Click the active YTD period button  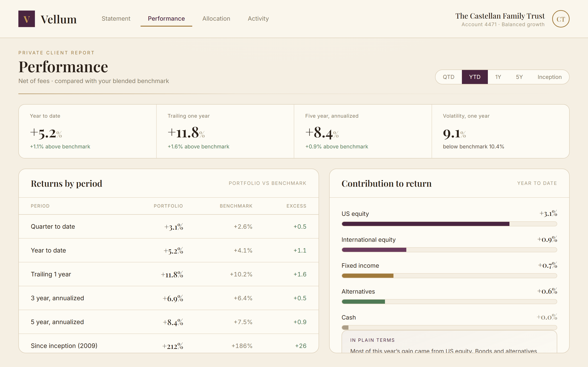[x=475, y=77]
